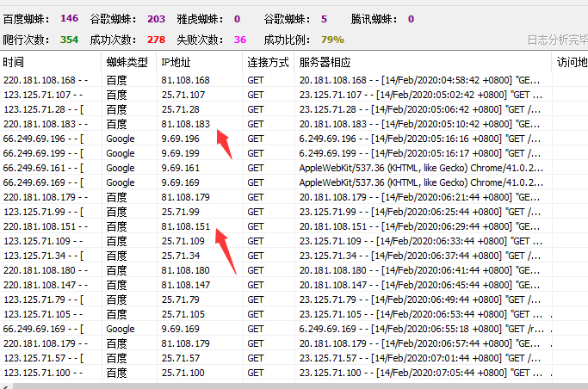Click IP address cell 81.108.147
The width and height of the screenshot is (588, 389).
point(186,285)
